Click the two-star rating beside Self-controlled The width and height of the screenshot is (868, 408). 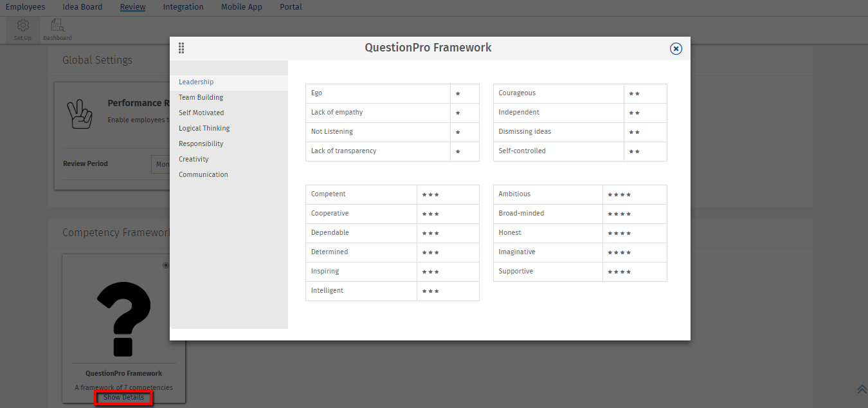[635, 152]
